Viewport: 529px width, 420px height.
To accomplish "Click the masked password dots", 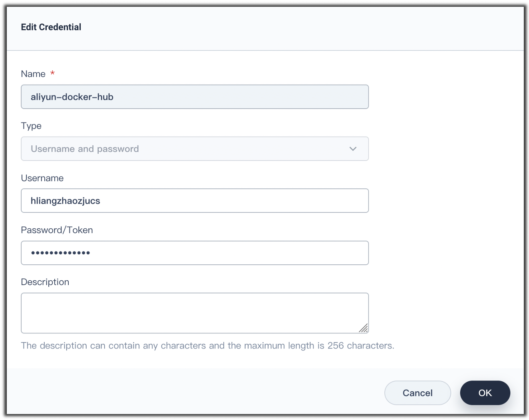I will tap(60, 253).
